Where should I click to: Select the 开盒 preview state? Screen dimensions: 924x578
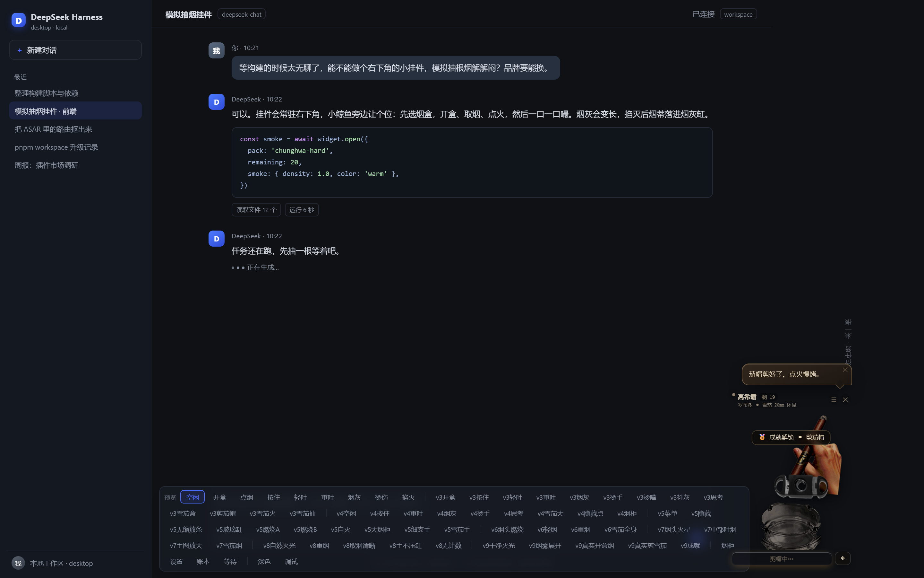(x=219, y=497)
